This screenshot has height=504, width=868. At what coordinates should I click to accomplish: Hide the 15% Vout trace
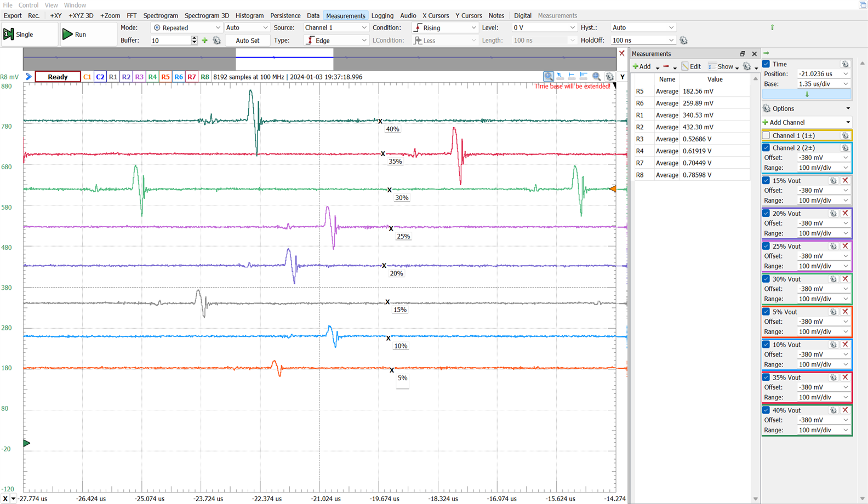[x=766, y=181]
